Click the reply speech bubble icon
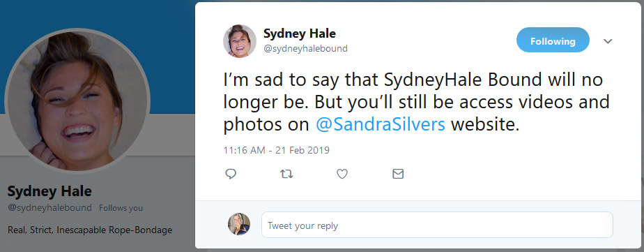 (x=231, y=174)
